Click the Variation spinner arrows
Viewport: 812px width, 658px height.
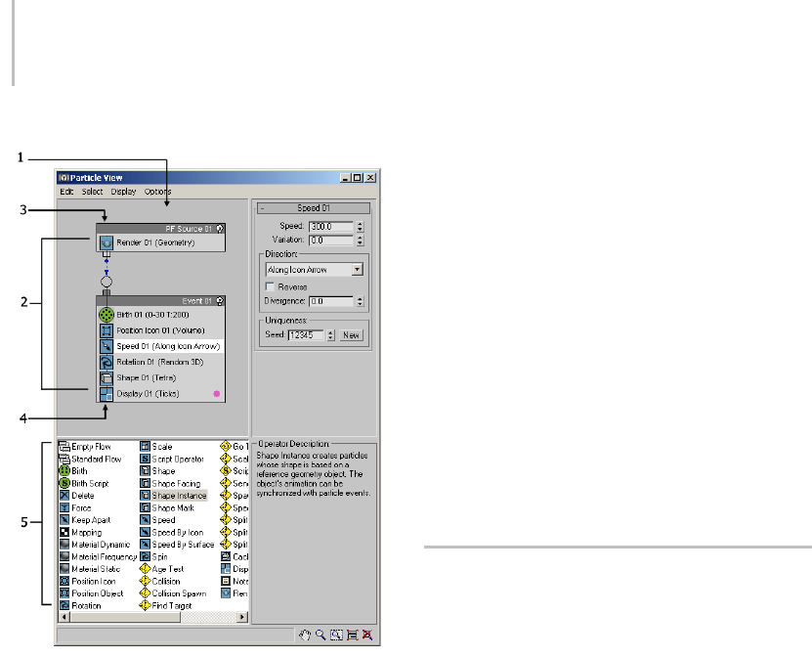(360, 241)
